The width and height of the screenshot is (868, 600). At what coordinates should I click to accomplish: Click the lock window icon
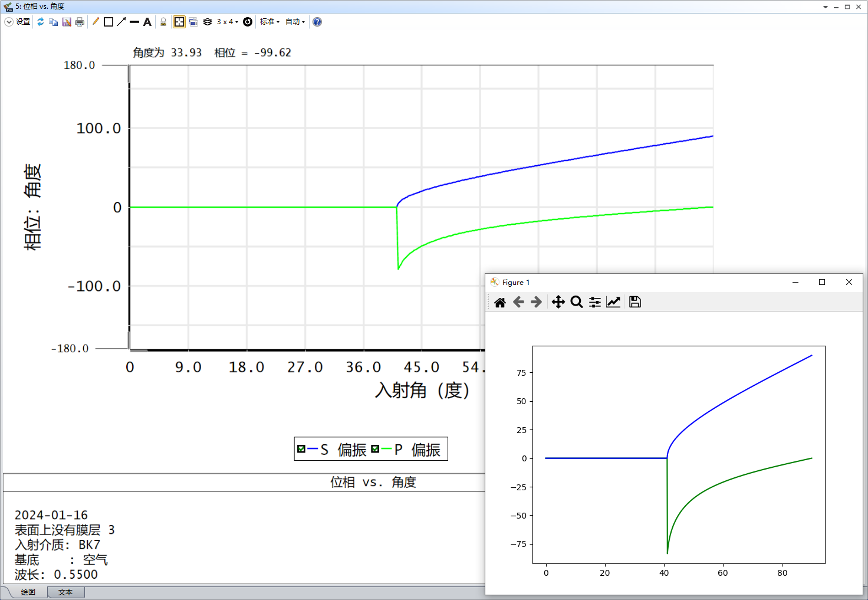coord(163,22)
